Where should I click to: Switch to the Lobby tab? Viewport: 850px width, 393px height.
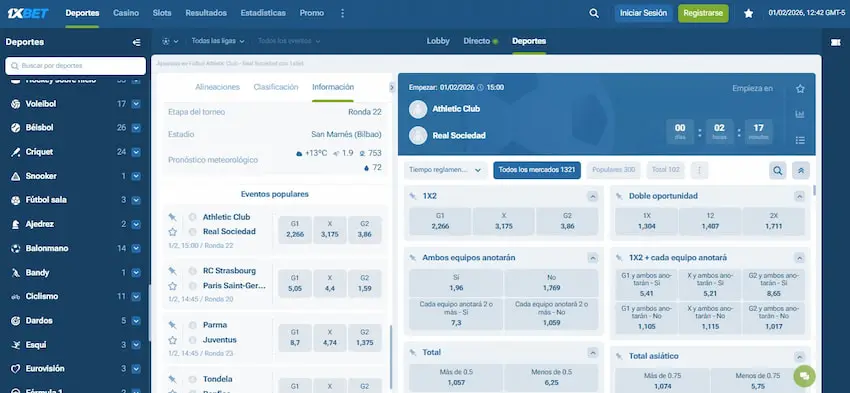(438, 41)
